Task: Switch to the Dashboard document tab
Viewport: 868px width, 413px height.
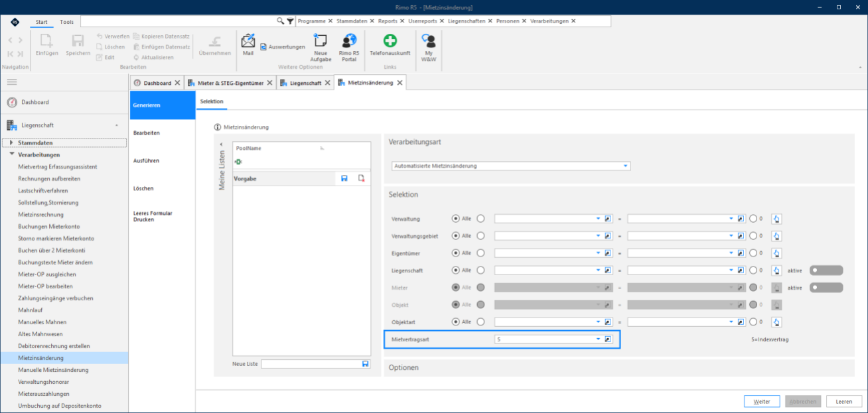Action: point(157,83)
